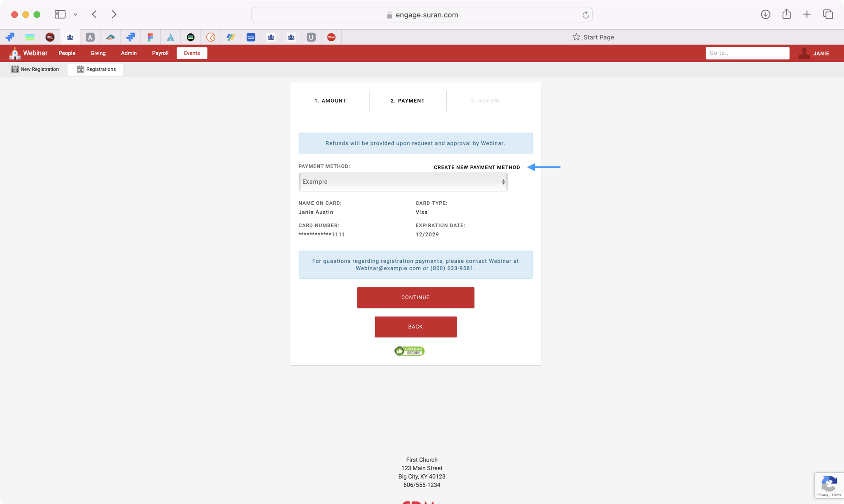Click the Safari share icon
Viewport: 844px width, 504px height.
[x=786, y=14]
